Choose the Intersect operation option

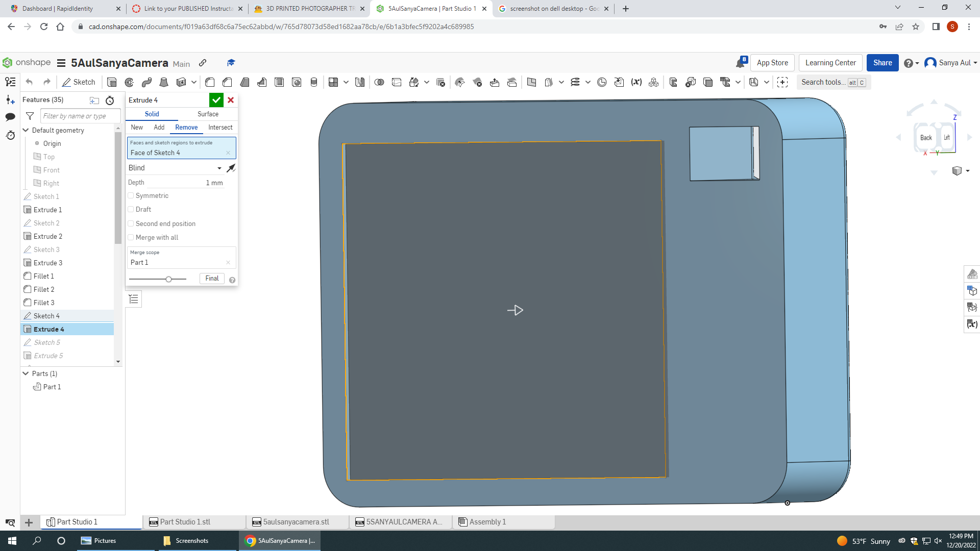click(220, 127)
